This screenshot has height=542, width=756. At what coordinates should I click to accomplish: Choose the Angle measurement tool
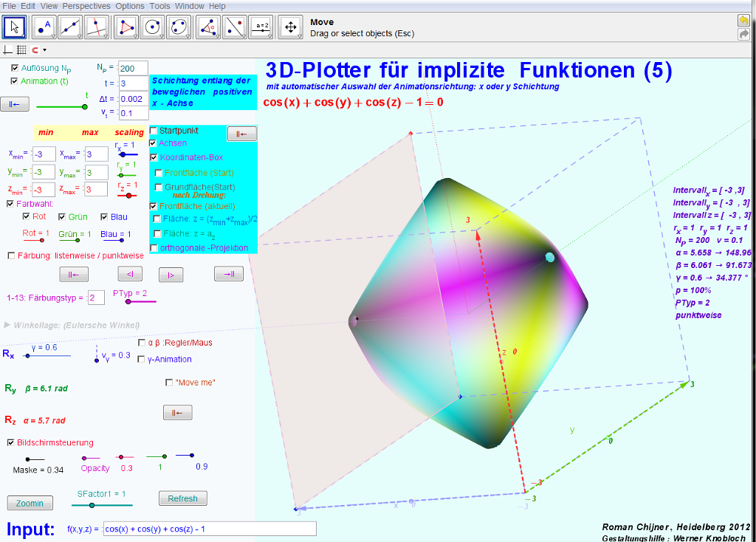[210, 27]
